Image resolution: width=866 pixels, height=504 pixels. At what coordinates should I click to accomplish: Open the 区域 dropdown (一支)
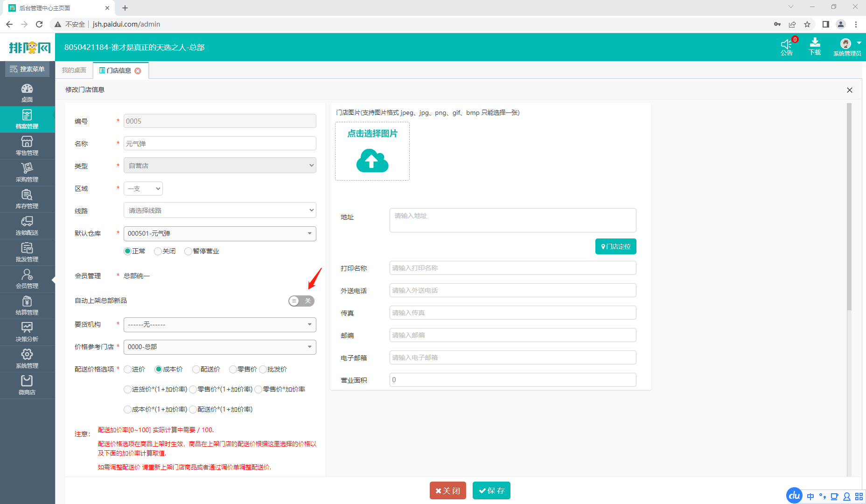(x=143, y=189)
